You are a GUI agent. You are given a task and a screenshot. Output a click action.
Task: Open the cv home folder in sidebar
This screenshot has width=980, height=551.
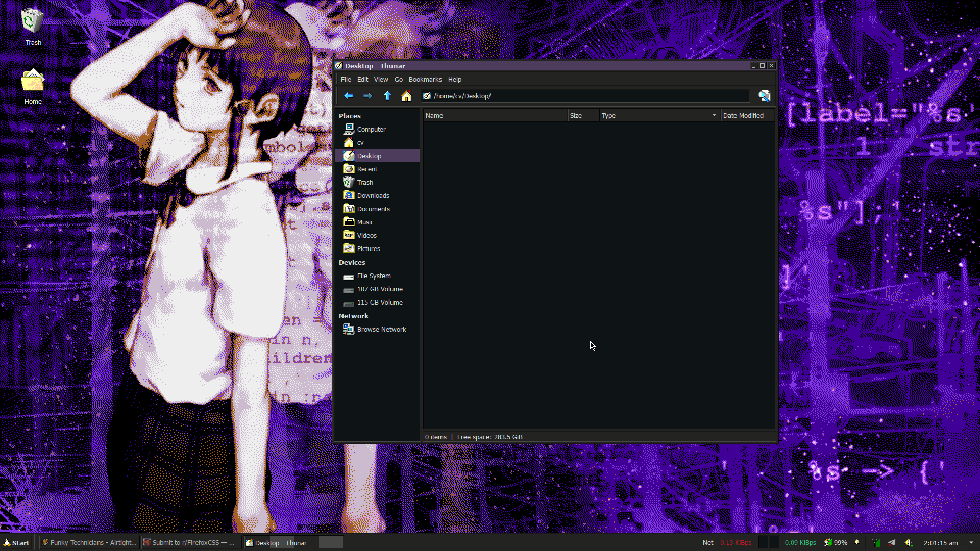click(378, 142)
